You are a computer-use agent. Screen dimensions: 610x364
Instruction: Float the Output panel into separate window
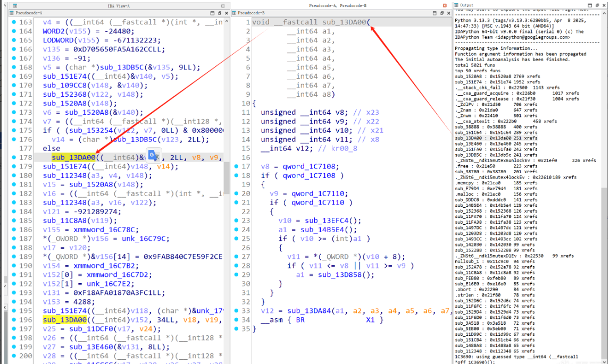coord(597,5)
